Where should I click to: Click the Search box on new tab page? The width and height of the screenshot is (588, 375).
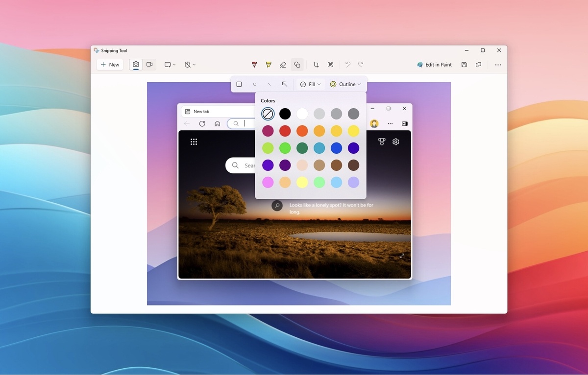tap(241, 165)
